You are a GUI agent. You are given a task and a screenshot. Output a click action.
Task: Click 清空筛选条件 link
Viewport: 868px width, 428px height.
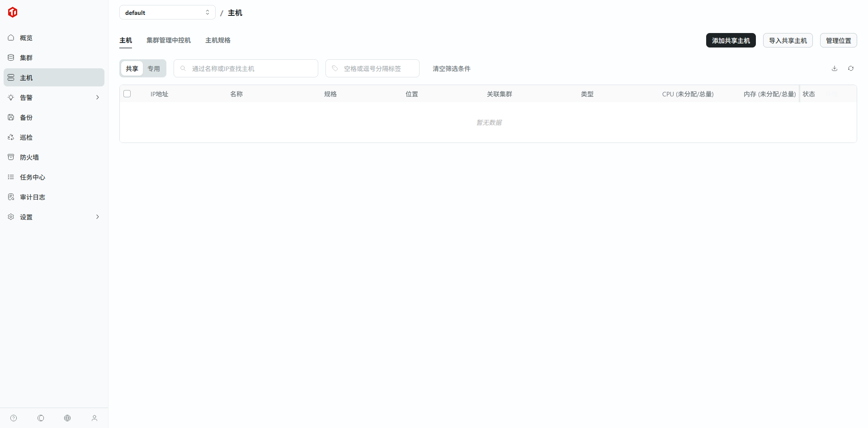(x=451, y=69)
